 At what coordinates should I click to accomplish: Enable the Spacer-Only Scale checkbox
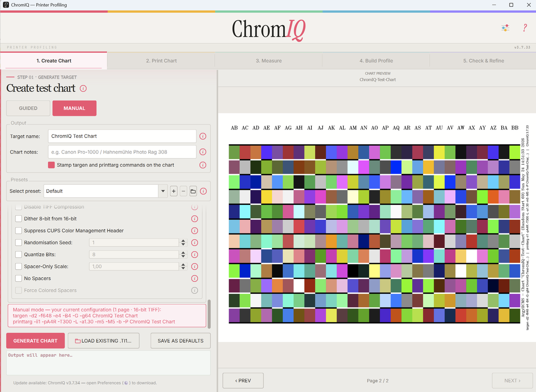[18, 267]
